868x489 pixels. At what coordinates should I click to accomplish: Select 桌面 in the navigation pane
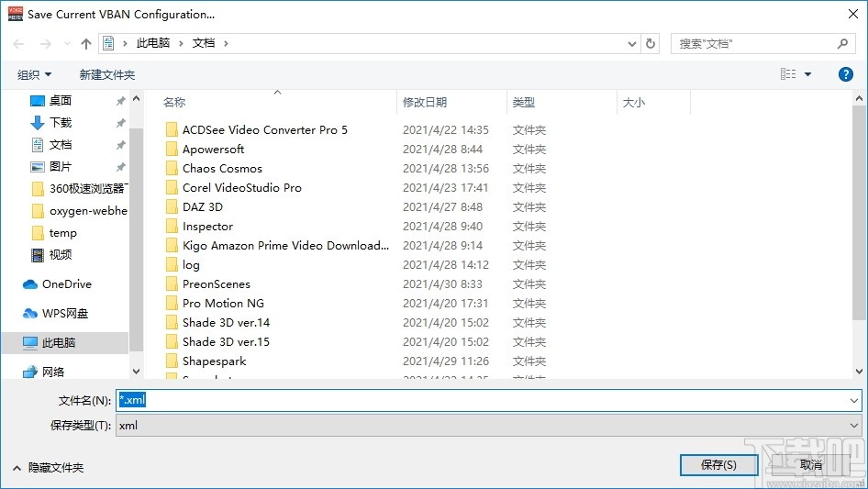pos(61,100)
